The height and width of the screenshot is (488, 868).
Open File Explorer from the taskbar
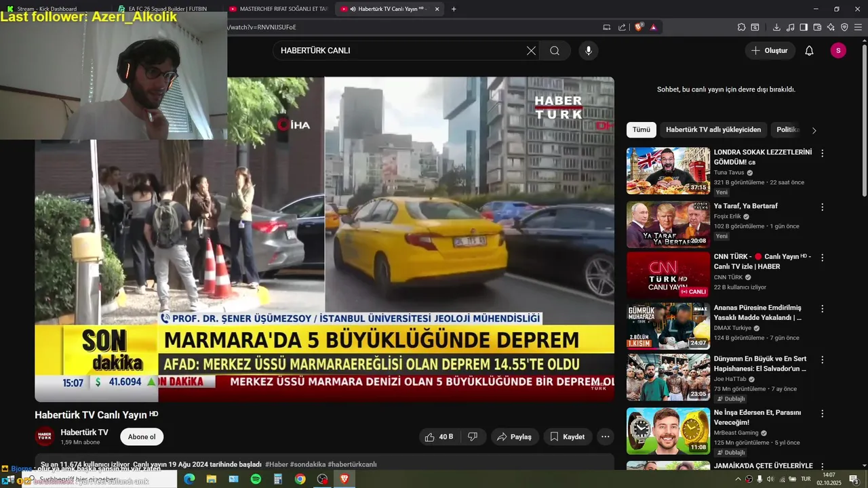(212, 479)
